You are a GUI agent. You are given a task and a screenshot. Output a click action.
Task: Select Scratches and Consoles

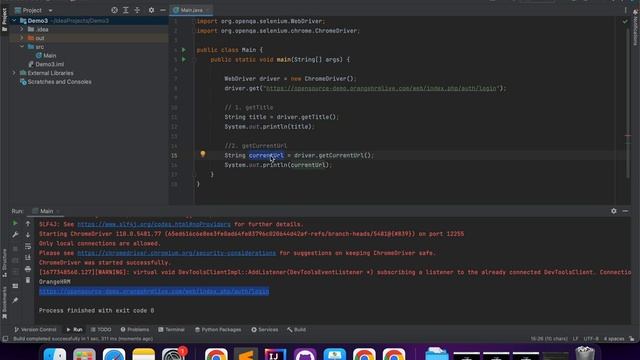(56, 82)
